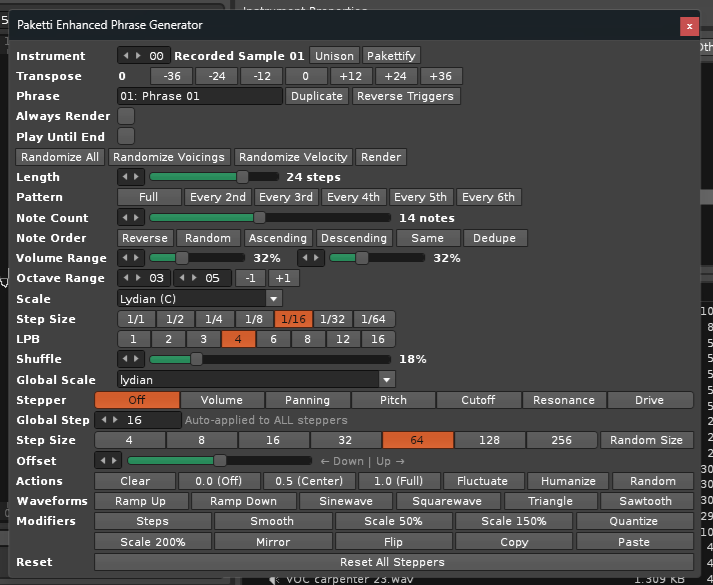
Task: Apply the Humanize action
Action: 568,481
